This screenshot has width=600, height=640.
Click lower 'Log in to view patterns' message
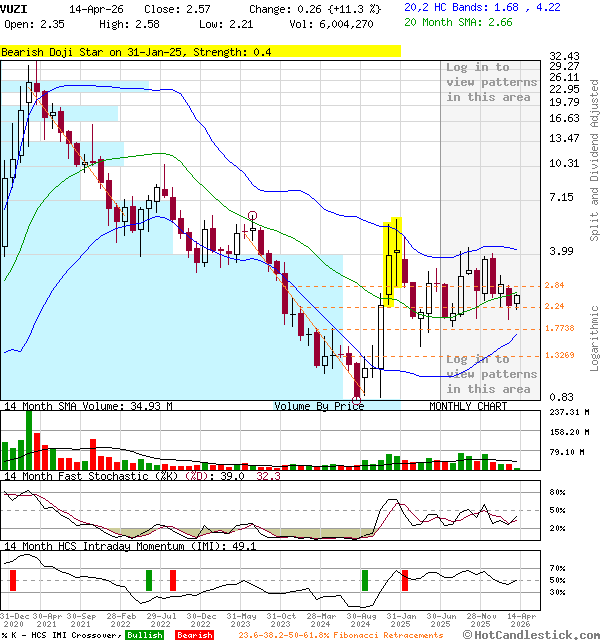pyautogui.click(x=488, y=374)
